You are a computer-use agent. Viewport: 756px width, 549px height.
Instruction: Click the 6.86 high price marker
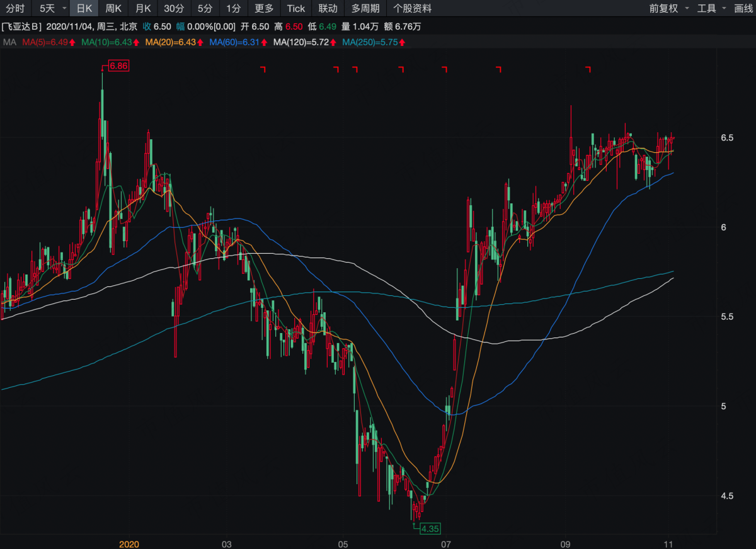click(x=118, y=65)
